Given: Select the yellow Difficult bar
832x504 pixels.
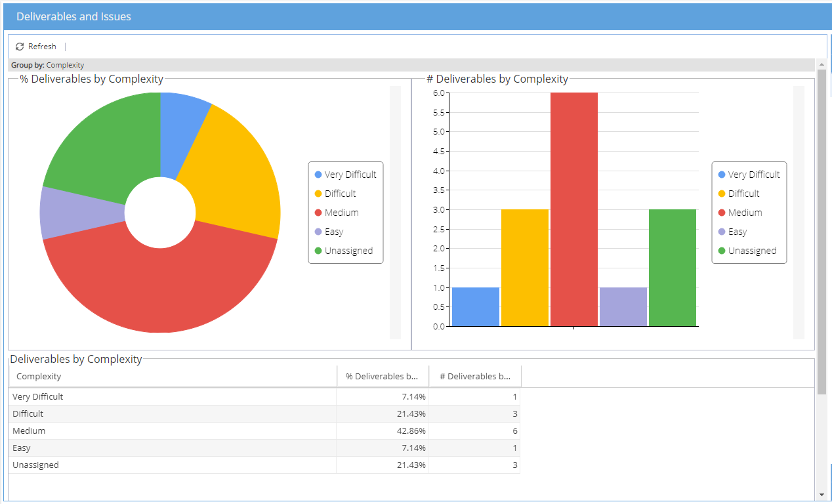Looking at the screenshot, I should 525,268.
